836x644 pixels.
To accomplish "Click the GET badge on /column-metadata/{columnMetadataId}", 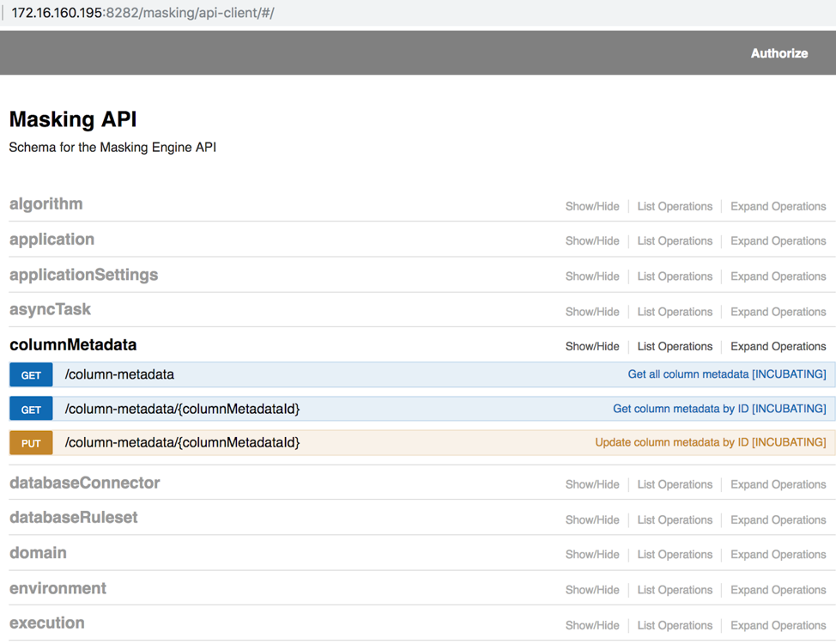I will [30, 409].
